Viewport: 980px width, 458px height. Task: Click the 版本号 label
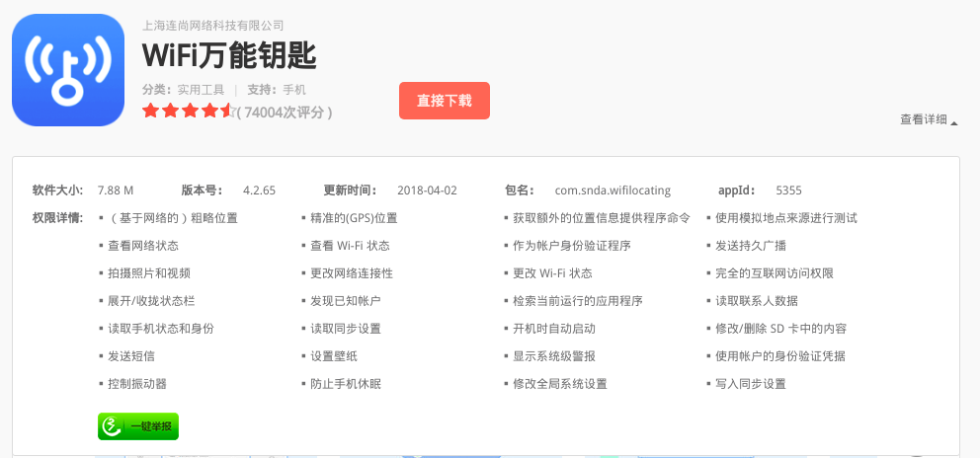point(202,191)
